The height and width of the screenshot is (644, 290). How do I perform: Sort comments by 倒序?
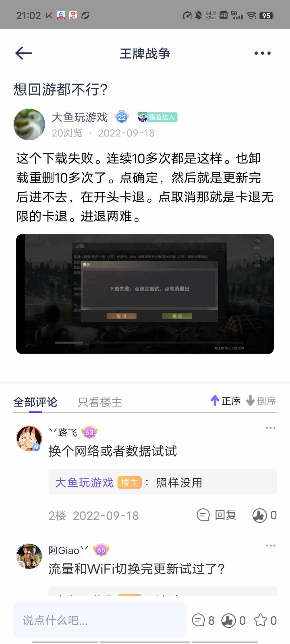[x=261, y=401]
